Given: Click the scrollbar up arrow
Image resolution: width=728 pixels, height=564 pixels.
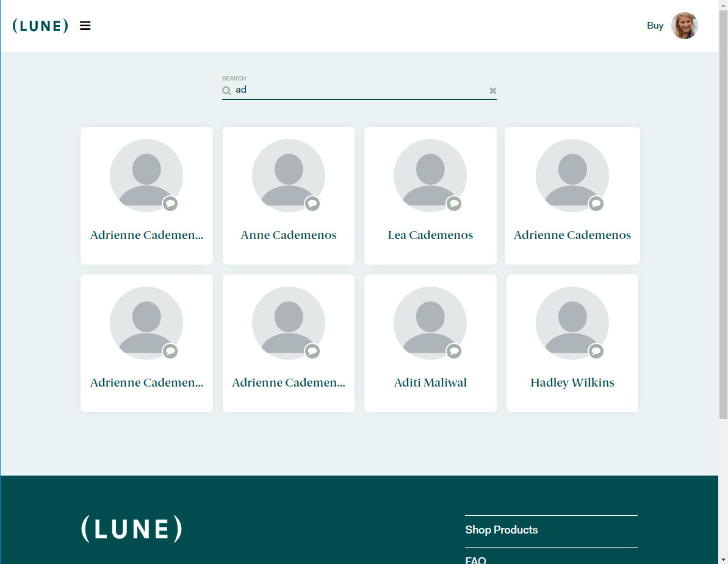Looking at the screenshot, I should pos(723,4).
